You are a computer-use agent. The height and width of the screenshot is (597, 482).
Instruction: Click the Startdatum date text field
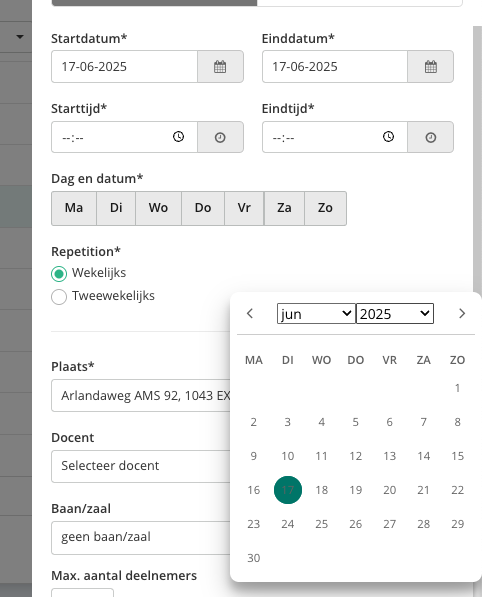(124, 67)
